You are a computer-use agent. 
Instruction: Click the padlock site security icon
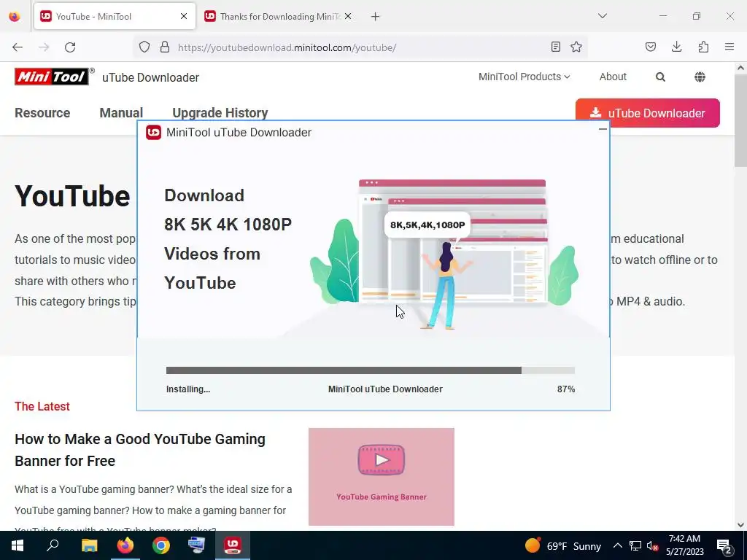coord(165,47)
